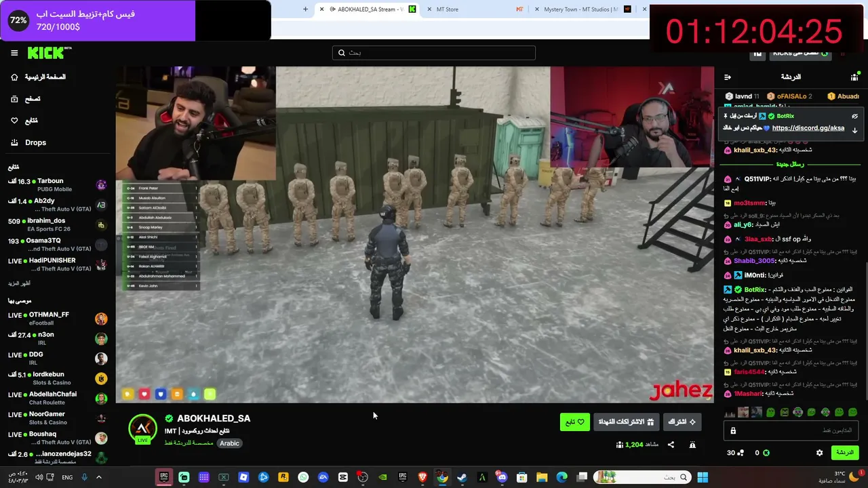Viewport: 868px width, 488px height.
Task: Open Windows Start menu
Action: point(703,477)
